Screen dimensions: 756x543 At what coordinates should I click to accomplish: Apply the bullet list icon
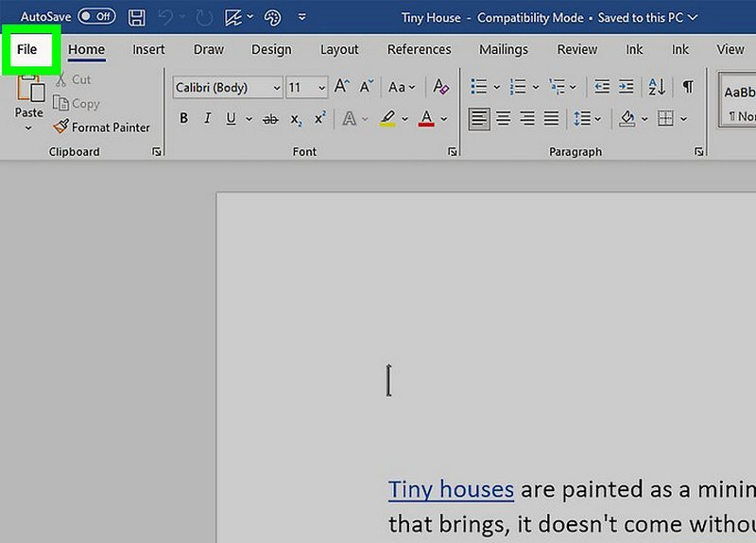point(479,87)
